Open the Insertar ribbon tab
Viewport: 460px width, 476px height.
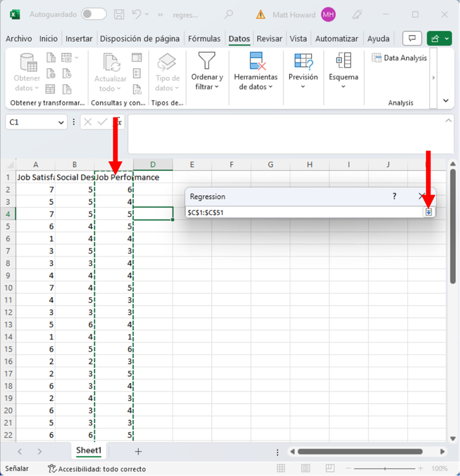(x=79, y=39)
